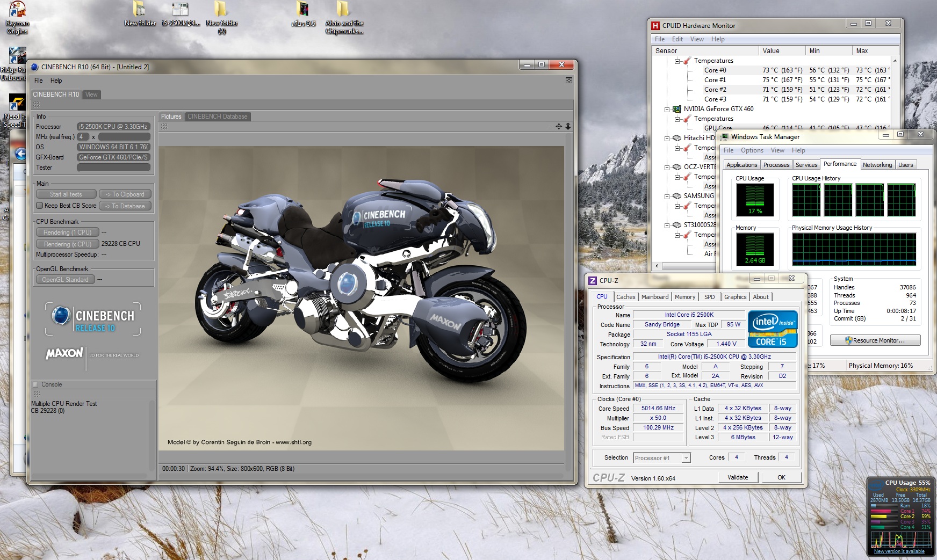Collapse Temperatures under NVIDIA GeForce GTX 460

(677, 119)
